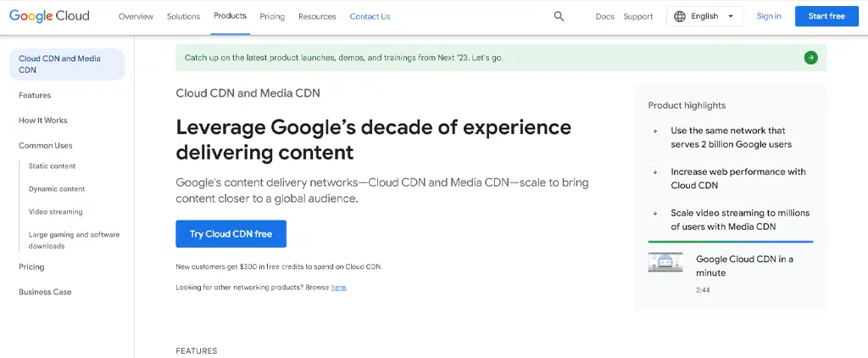Image resolution: width=868 pixels, height=358 pixels.
Task: Jump to Features in sidebar
Action: (x=35, y=95)
